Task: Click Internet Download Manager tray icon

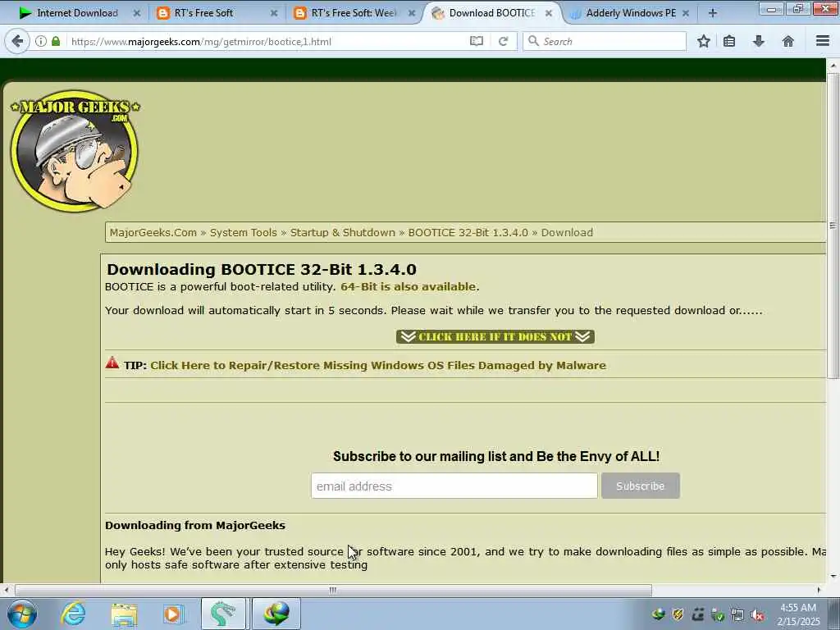Action: 659,614
